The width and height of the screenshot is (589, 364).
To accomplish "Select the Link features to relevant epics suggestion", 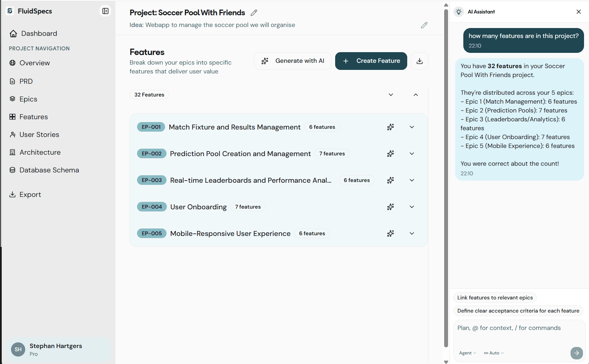I will click(495, 298).
